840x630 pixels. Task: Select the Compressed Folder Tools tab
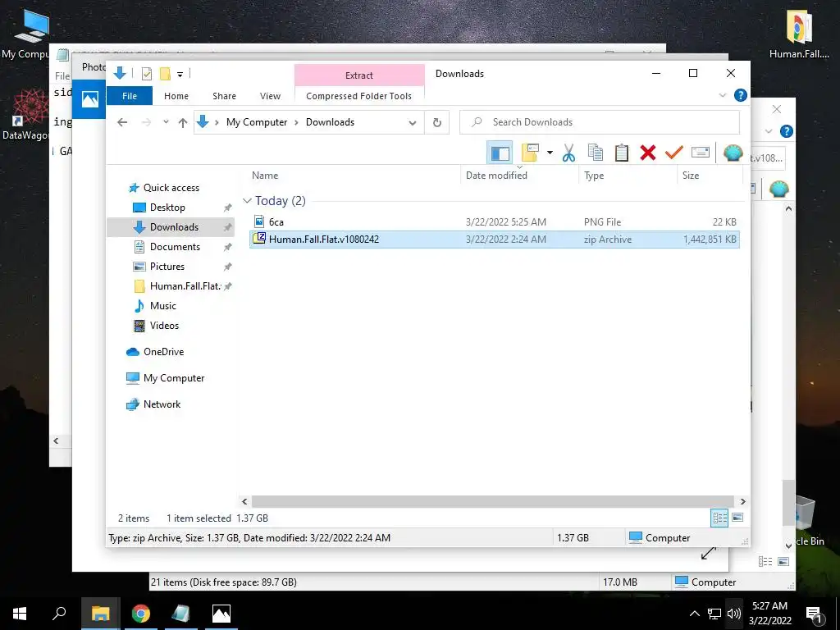point(359,96)
